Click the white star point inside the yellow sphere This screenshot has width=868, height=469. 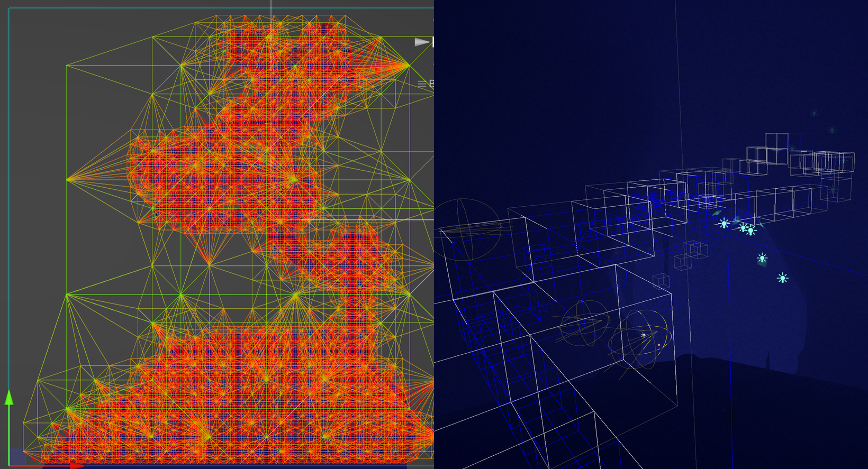click(x=644, y=335)
